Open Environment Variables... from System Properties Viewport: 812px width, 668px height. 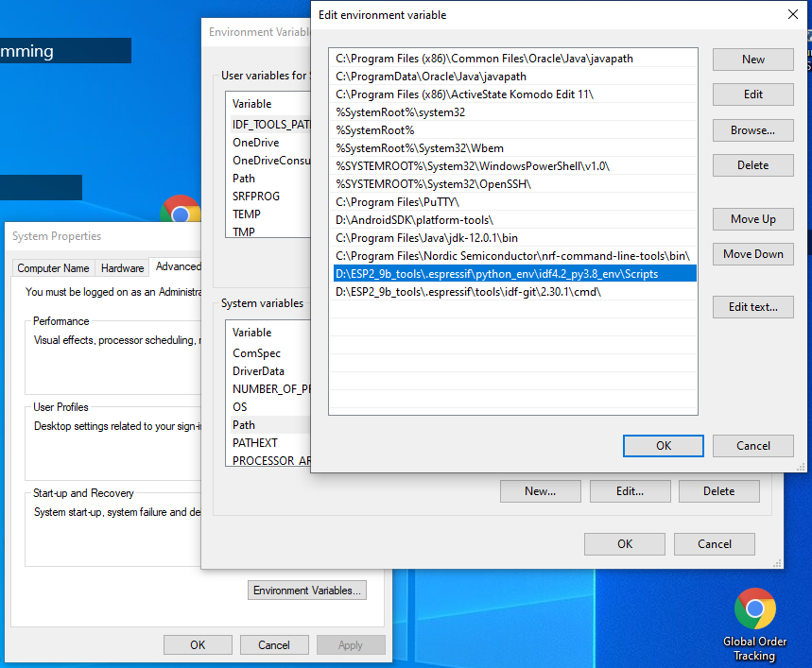tap(307, 591)
